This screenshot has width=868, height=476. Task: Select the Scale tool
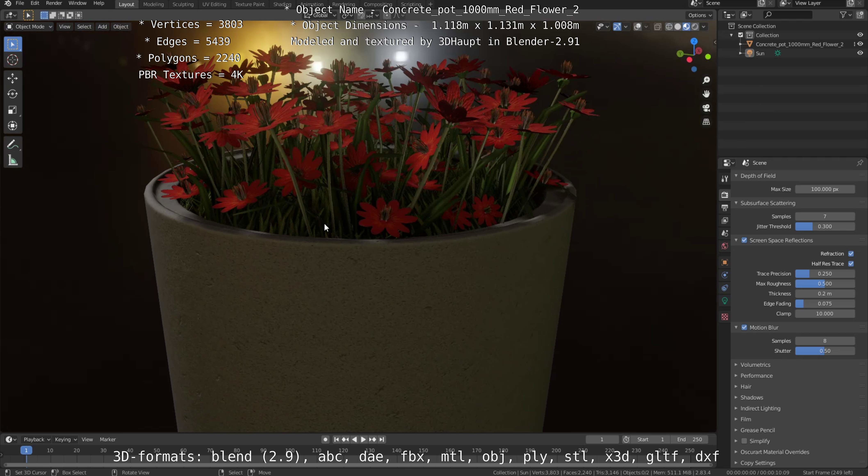tap(13, 110)
